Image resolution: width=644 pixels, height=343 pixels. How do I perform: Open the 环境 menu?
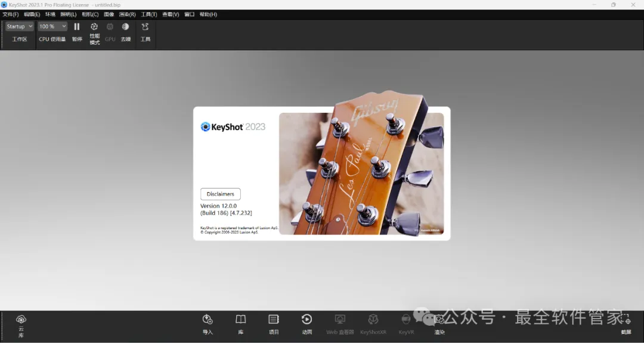(x=50, y=14)
